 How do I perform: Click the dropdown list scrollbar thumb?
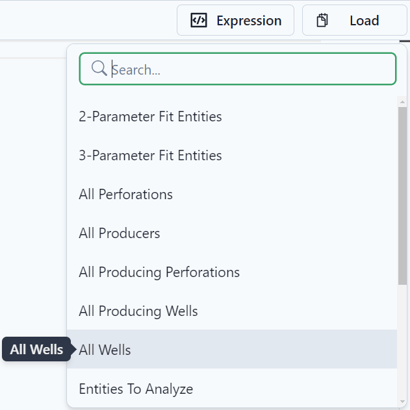pos(402,196)
